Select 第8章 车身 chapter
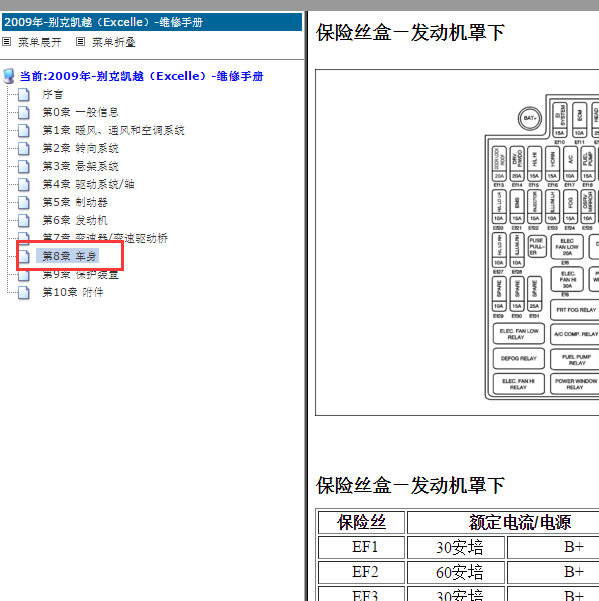This screenshot has height=601, width=599. pyautogui.click(x=68, y=256)
